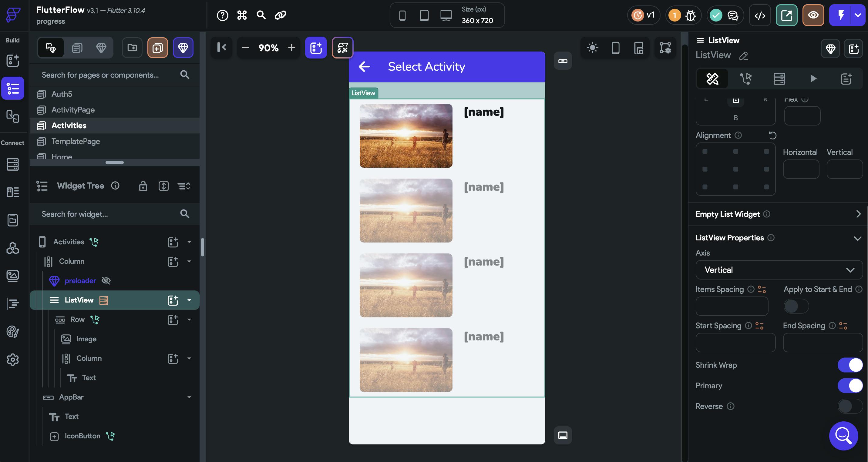Viewport: 868px width, 462px height.
Task: Open the TemplatePage page
Action: point(76,142)
